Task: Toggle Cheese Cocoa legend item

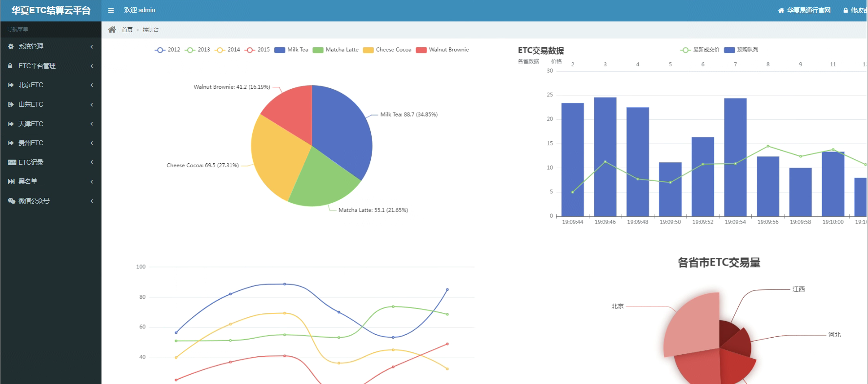Action: [x=387, y=50]
